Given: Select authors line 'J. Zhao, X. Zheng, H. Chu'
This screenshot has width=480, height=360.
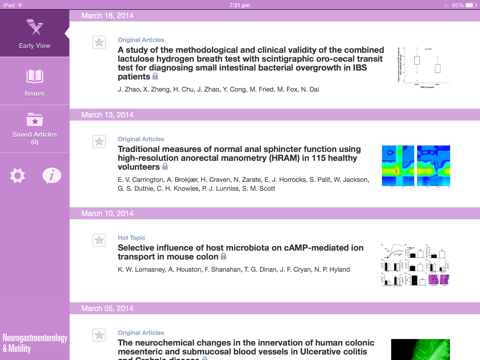Looking at the screenshot, I should coord(218,89).
